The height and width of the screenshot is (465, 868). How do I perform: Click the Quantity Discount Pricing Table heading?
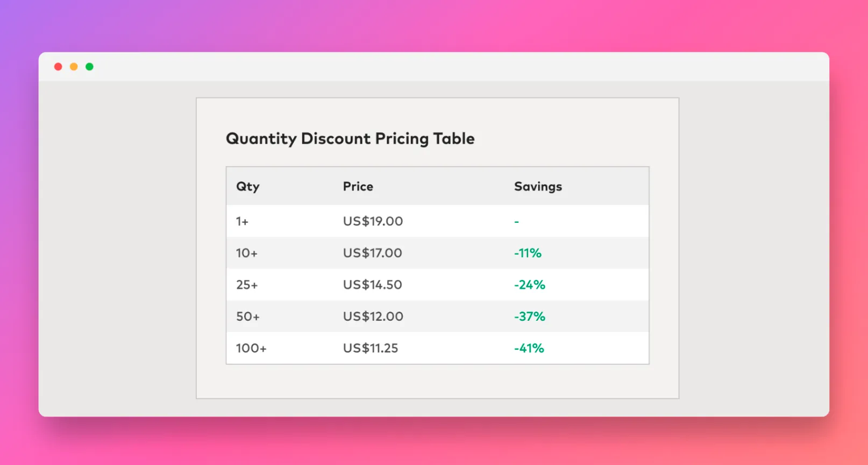tap(350, 139)
